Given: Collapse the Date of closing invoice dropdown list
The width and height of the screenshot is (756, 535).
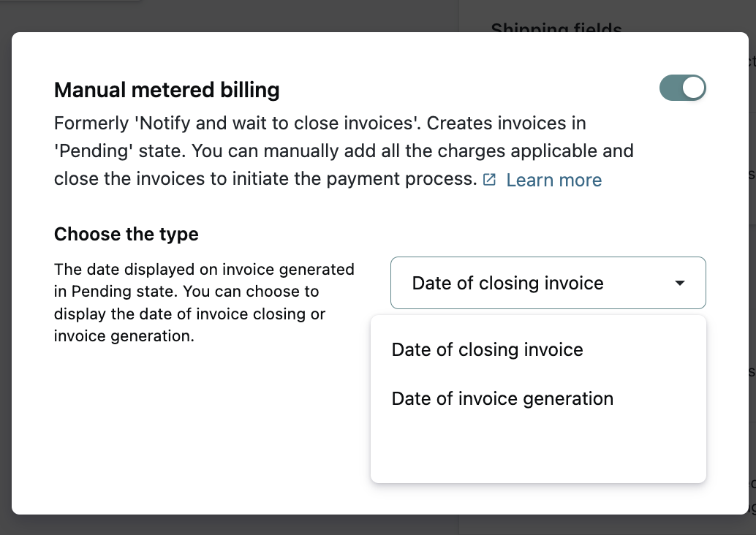Looking at the screenshot, I should point(548,283).
